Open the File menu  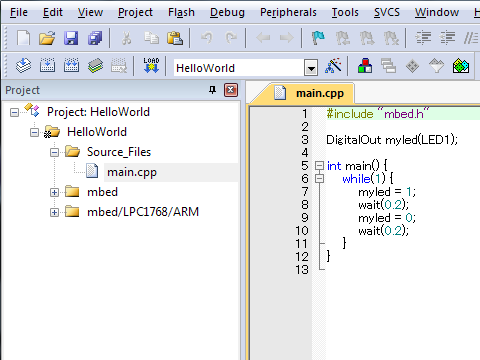19,12
